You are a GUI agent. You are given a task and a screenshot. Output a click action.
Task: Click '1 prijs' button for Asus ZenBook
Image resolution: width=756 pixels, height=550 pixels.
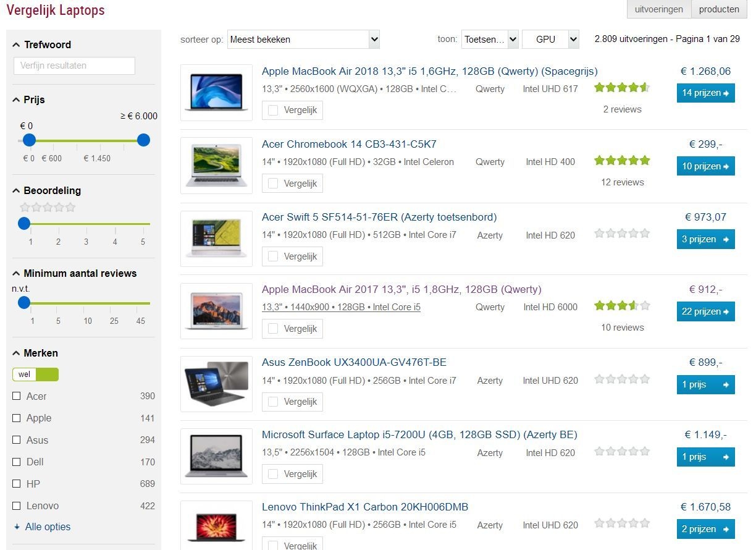coord(706,384)
